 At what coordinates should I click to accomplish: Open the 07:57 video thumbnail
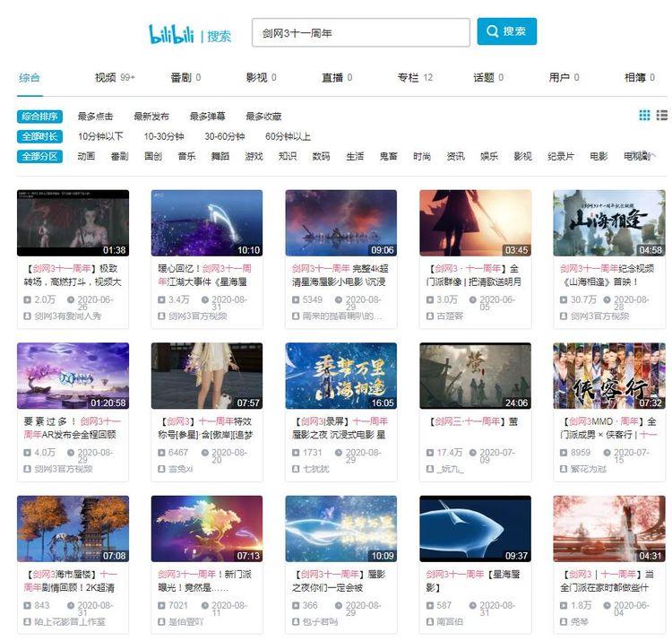(207, 376)
